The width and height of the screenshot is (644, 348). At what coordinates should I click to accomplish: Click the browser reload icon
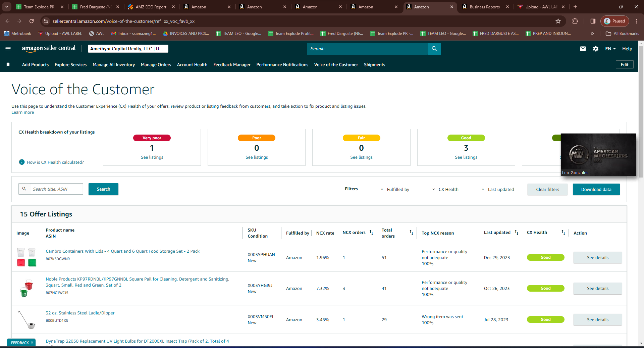(x=32, y=21)
